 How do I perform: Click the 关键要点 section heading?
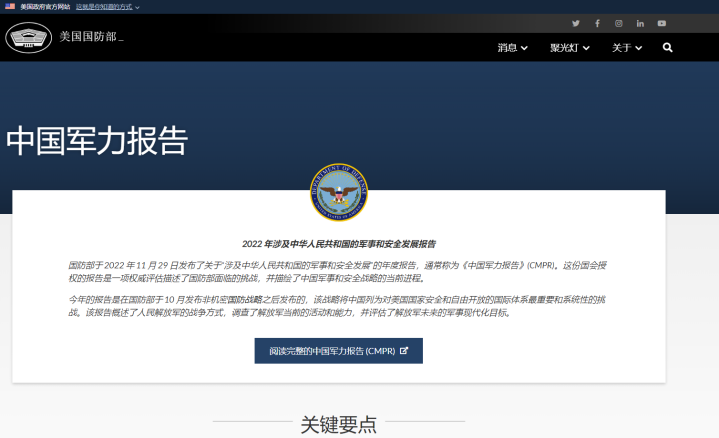tap(338, 424)
